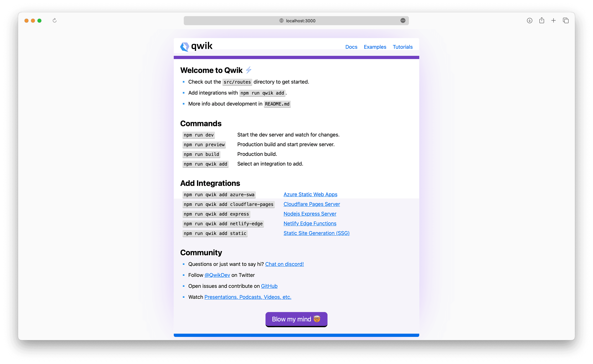Viewport: 593px width, 364px height.
Task: Open the GitHub link
Action: [x=269, y=286]
